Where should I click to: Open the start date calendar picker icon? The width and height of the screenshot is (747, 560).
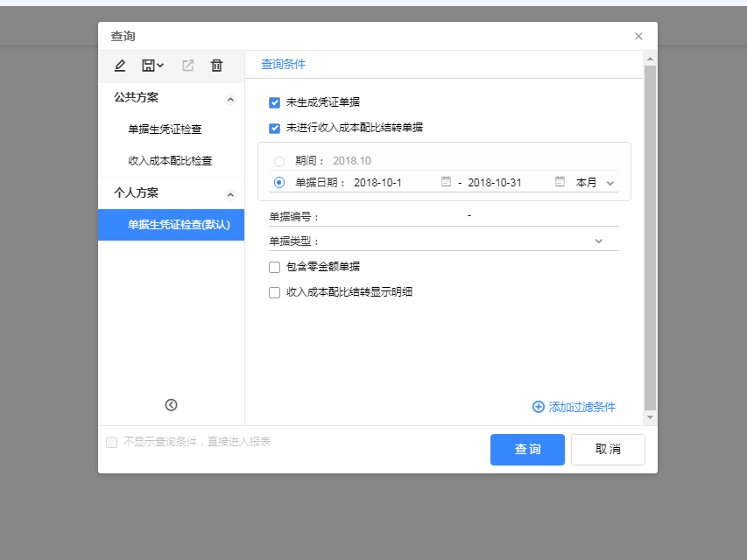pos(446,182)
